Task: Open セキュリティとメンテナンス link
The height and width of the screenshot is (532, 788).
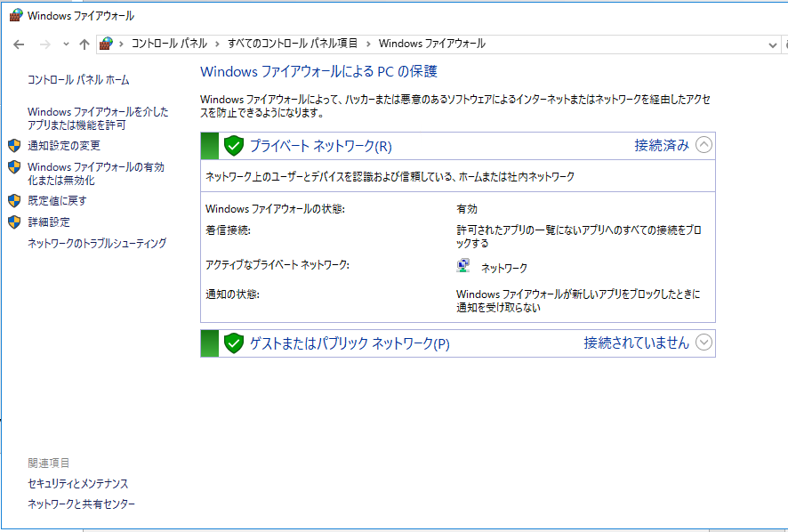Action: point(78,484)
